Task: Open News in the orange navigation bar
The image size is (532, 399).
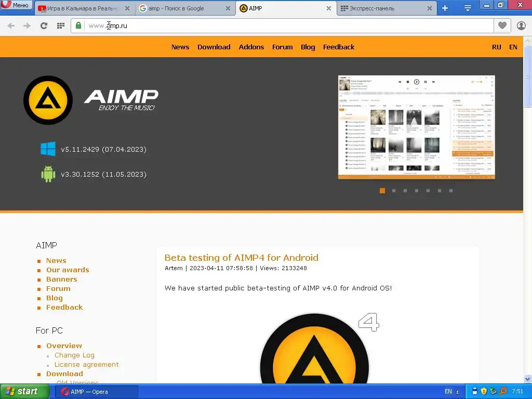Action: (x=180, y=47)
